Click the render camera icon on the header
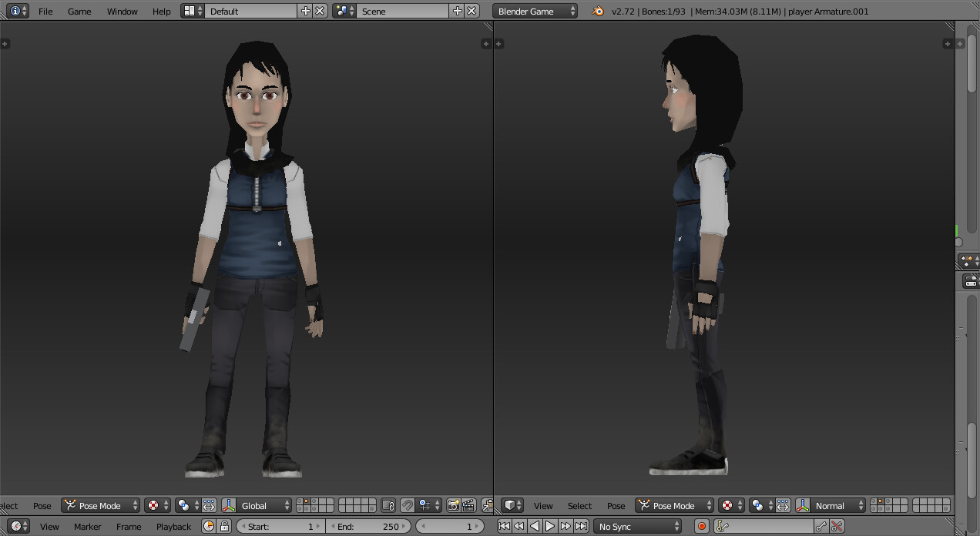 click(453, 505)
